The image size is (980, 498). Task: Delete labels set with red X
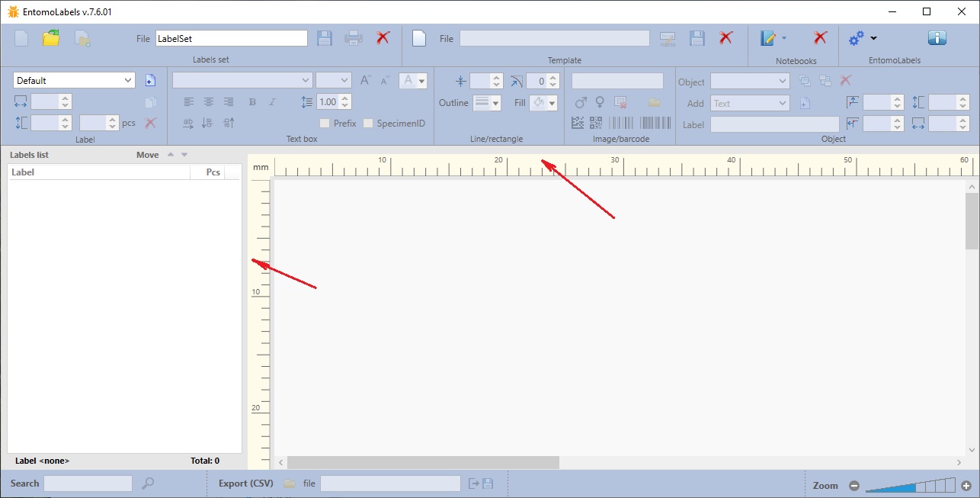click(x=383, y=38)
